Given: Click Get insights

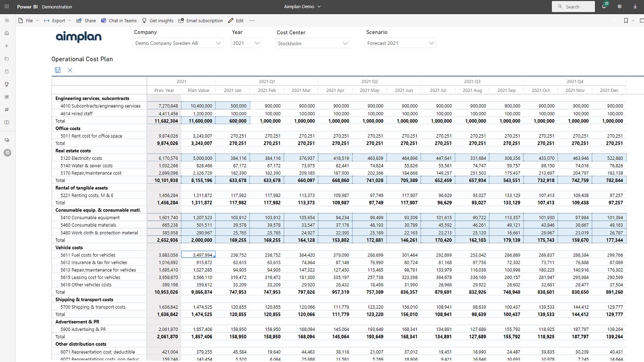Looking at the screenshot, I should point(158,21).
